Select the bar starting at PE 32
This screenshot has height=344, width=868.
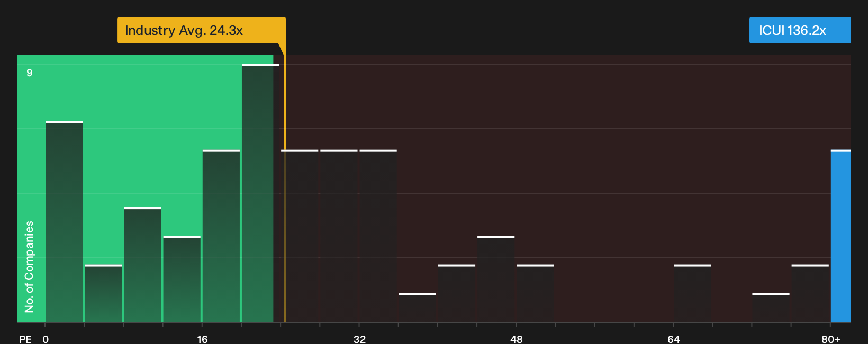pyautogui.click(x=378, y=236)
